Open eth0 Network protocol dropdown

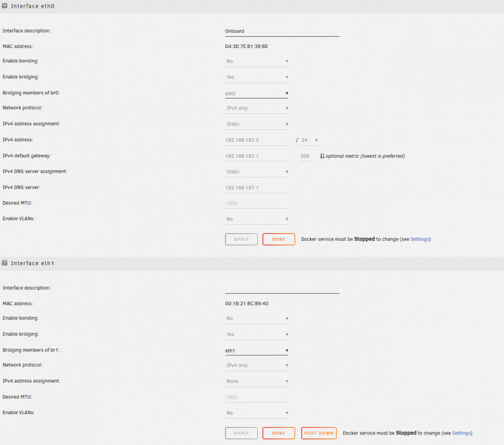coord(257,108)
